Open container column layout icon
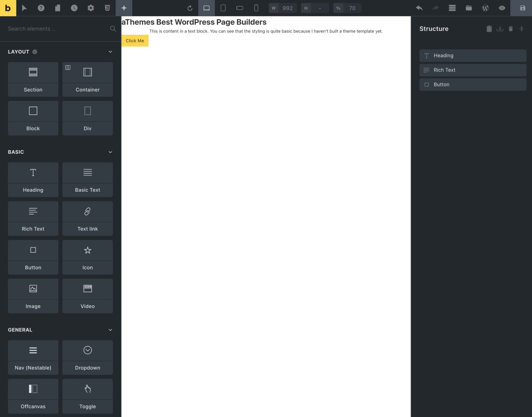The height and width of the screenshot is (417, 532). pos(68,67)
